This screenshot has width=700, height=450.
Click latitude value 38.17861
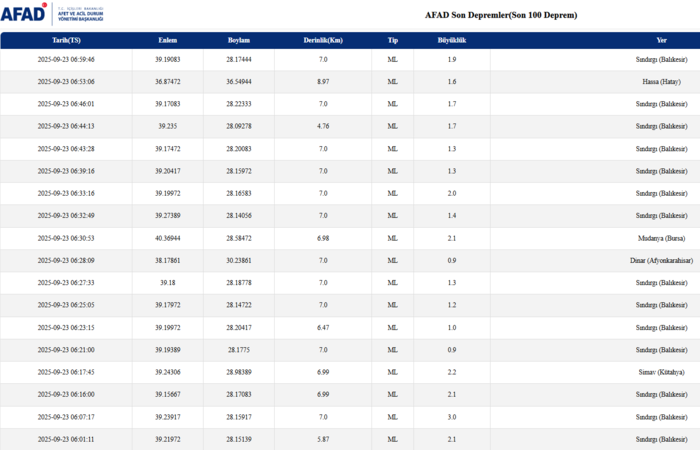tap(168, 261)
